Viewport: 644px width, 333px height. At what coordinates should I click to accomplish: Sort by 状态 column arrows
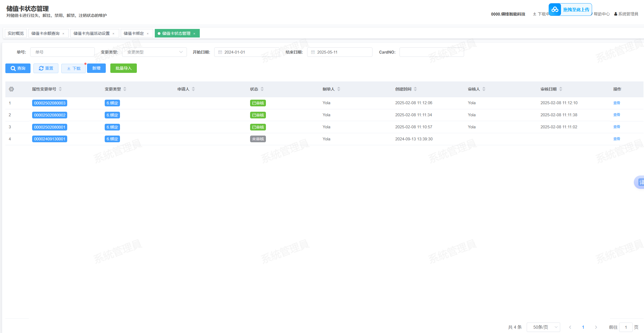pyautogui.click(x=262, y=89)
